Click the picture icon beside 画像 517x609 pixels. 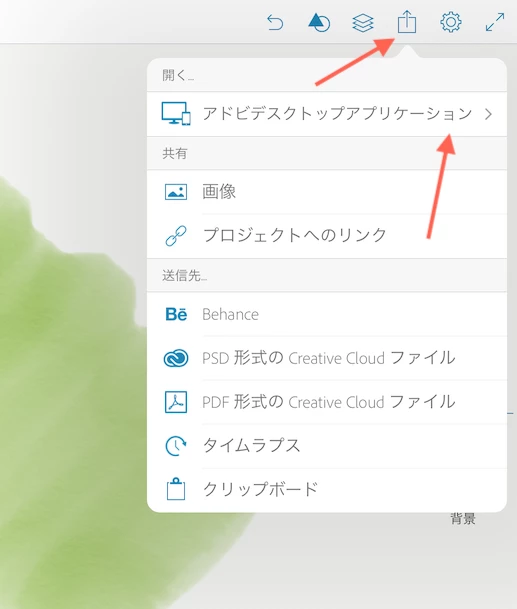(176, 192)
